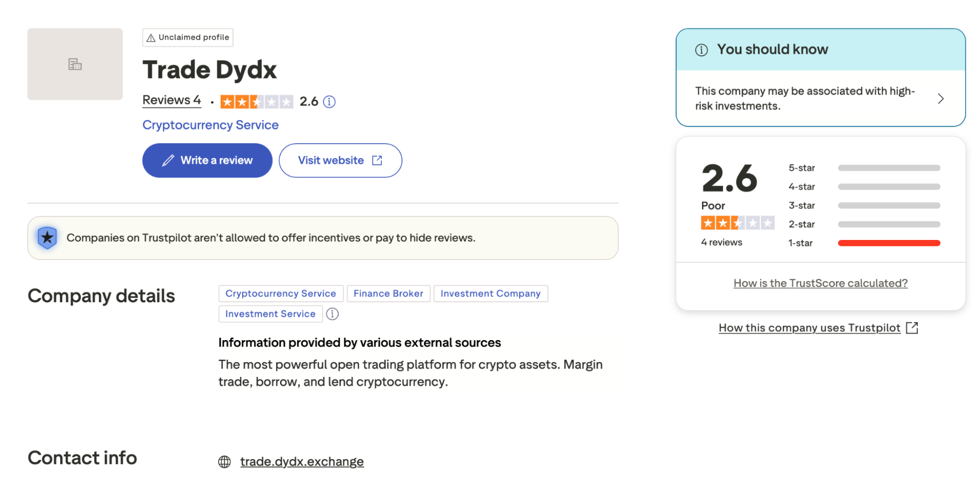Filter reviews by clicking the 1-star bar
This screenshot has height=501, width=980.
[x=888, y=242]
